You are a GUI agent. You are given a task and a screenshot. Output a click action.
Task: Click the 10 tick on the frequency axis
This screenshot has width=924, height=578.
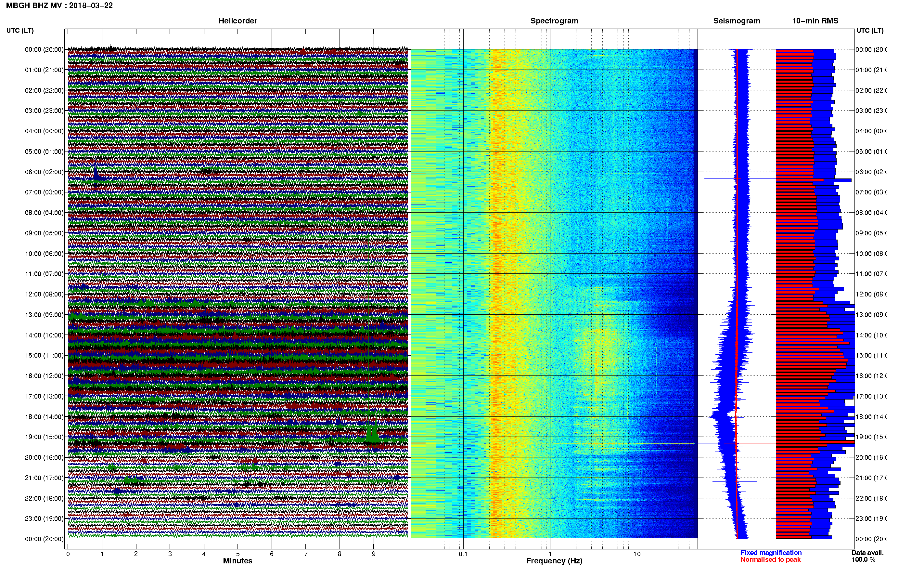[x=637, y=554]
